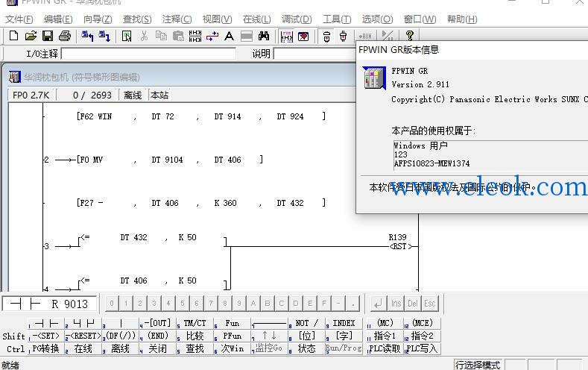Screen dimensions: 588x370
Task: Click the PLC写入 function key
Action: 422,348
